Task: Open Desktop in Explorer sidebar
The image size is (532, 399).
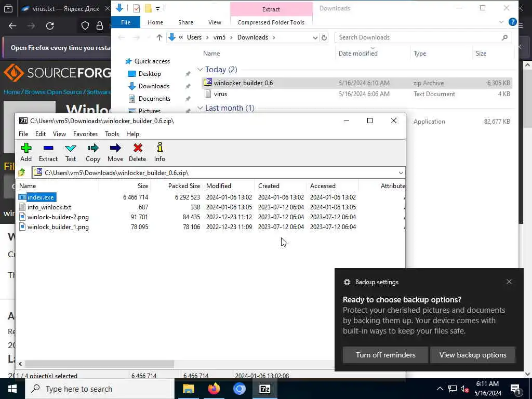Action: point(150,74)
